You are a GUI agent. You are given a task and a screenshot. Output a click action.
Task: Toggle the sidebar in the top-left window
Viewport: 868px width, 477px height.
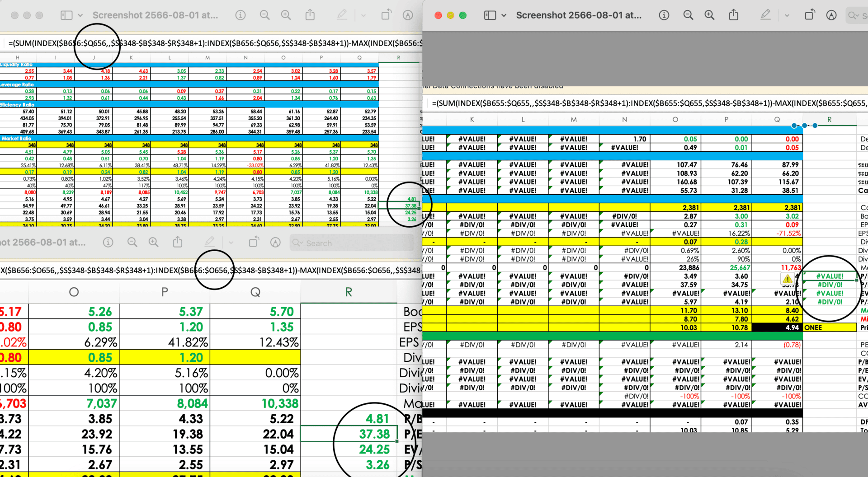(66, 15)
